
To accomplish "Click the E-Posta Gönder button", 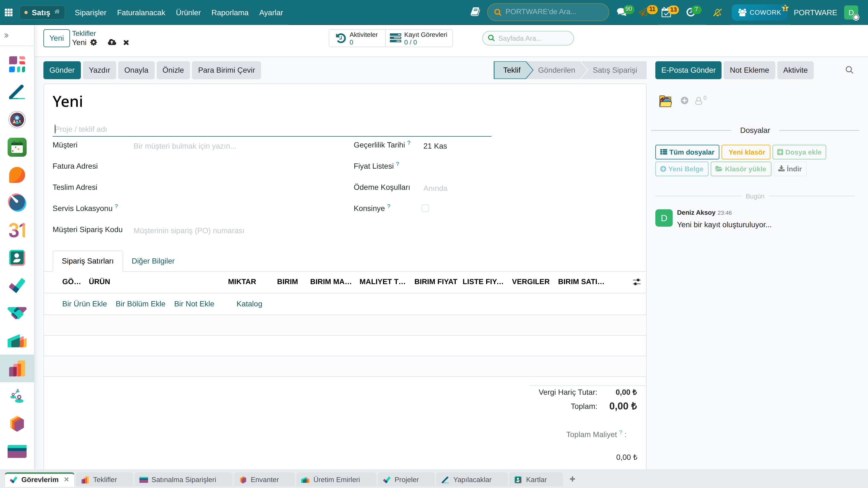I will tap(688, 70).
